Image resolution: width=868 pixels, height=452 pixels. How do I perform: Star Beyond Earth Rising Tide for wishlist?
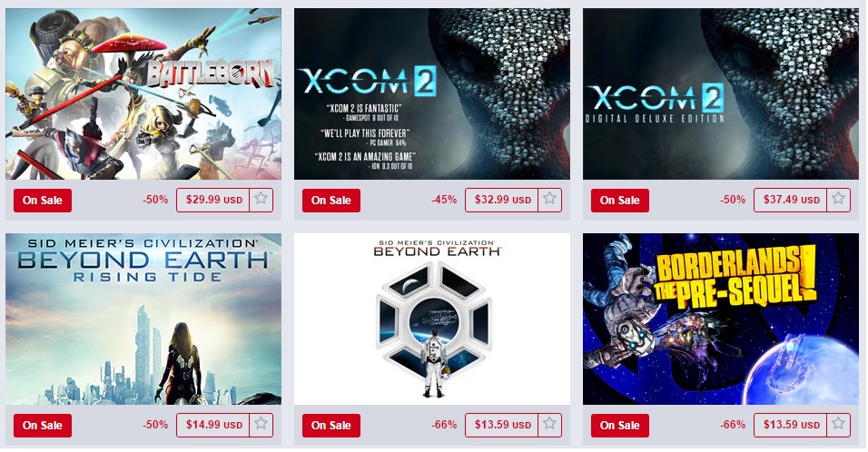(261, 425)
